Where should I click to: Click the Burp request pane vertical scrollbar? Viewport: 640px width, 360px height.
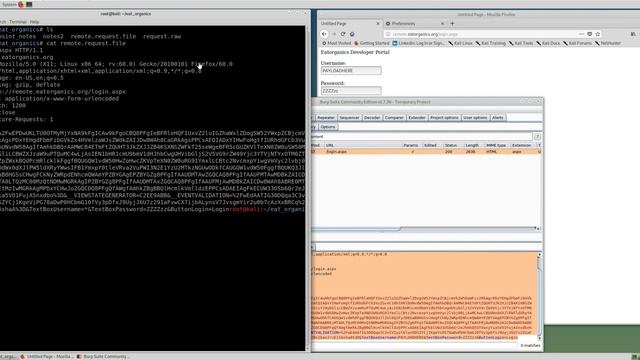coord(540,296)
